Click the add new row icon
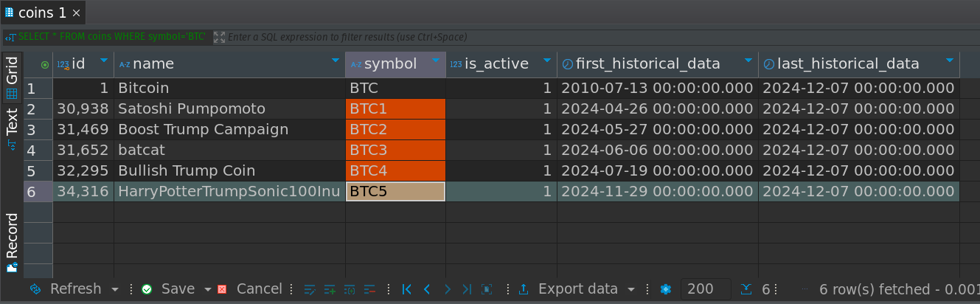The width and height of the screenshot is (980, 304). coord(330,289)
